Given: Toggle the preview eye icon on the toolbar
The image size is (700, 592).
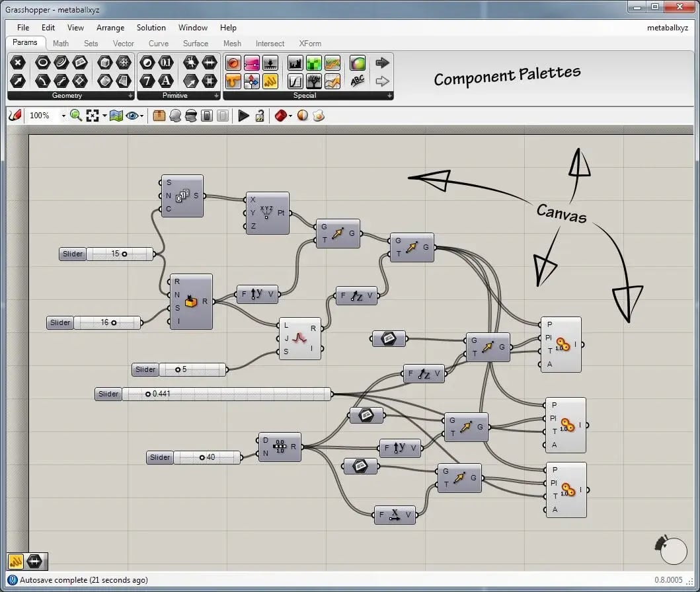Looking at the screenshot, I should (x=133, y=116).
